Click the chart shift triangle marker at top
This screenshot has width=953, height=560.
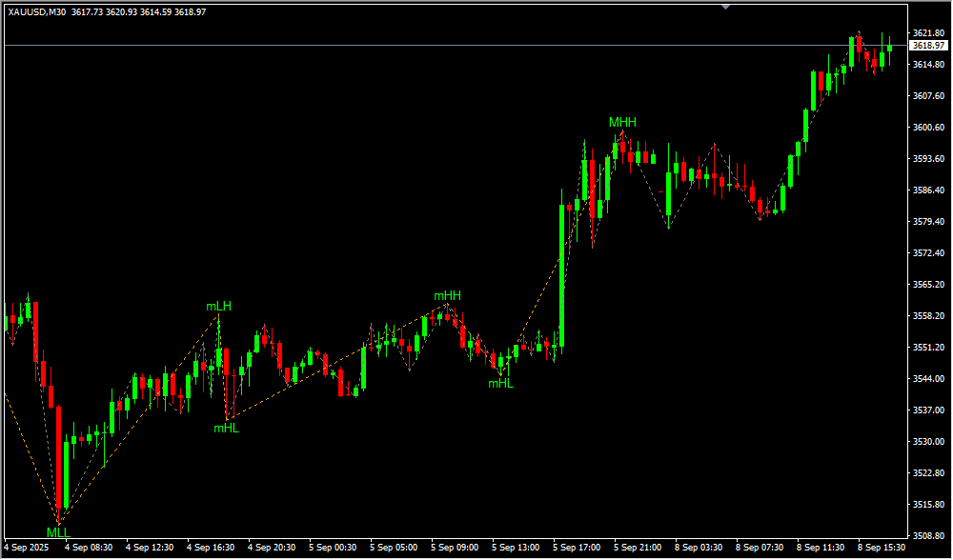[x=726, y=7]
